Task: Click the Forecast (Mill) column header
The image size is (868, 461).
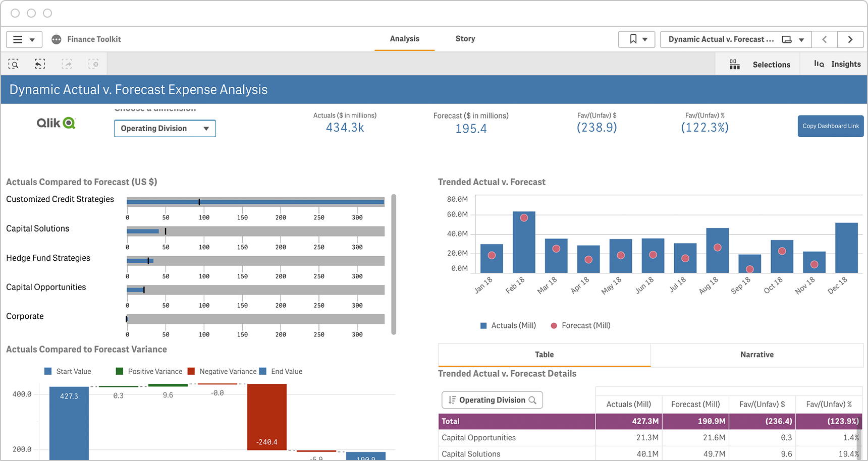Action: coord(695,404)
